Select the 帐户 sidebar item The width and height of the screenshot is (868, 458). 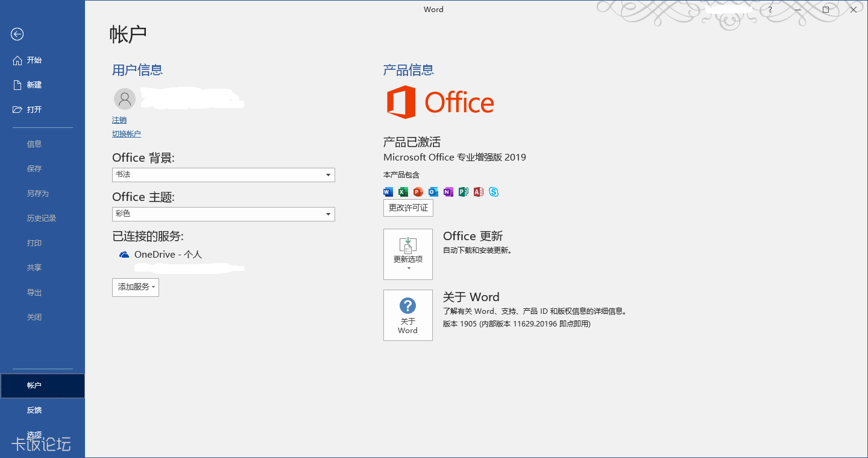[x=42, y=386]
